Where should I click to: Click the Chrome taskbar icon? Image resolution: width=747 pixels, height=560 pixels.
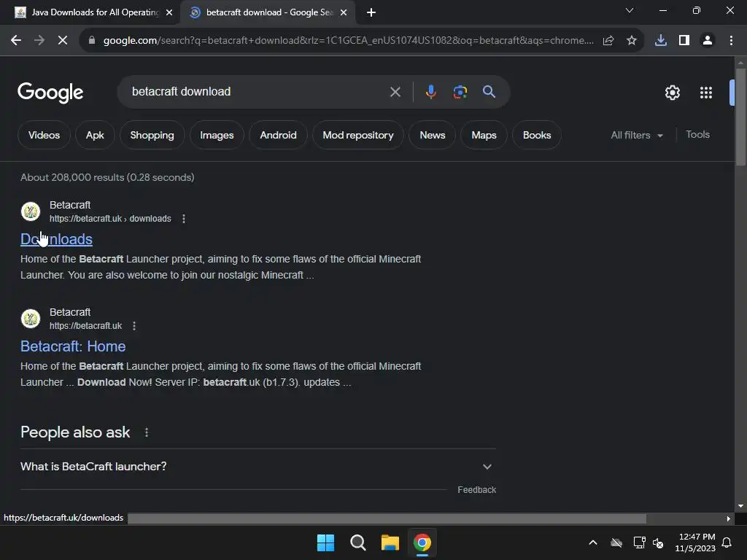point(422,542)
